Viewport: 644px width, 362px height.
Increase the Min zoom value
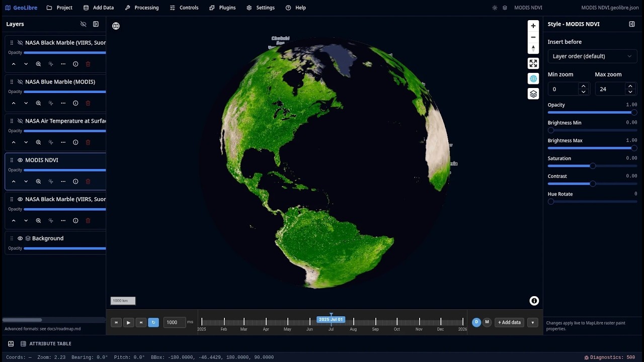pyautogui.click(x=583, y=86)
